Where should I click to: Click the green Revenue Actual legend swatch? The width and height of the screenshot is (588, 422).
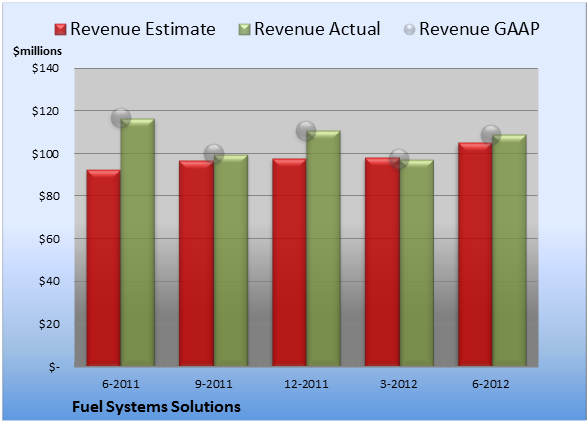pos(244,30)
